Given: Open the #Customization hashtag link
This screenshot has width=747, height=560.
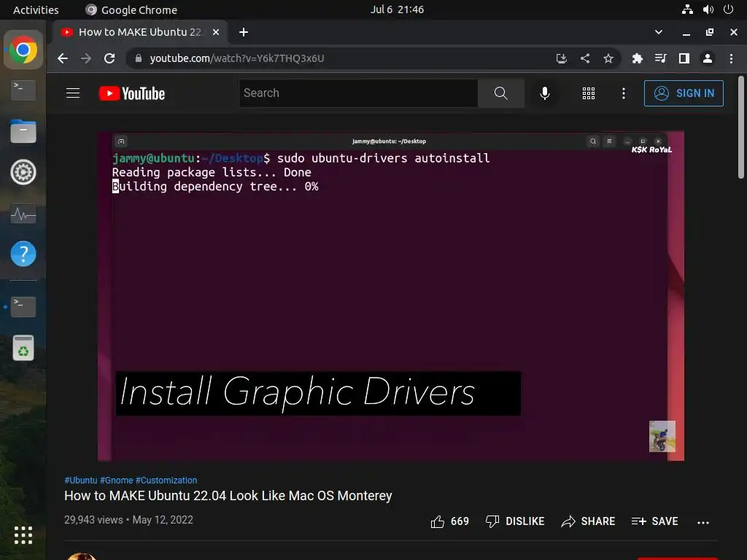Looking at the screenshot, I should pyautogui.click(x=166, y=480).
